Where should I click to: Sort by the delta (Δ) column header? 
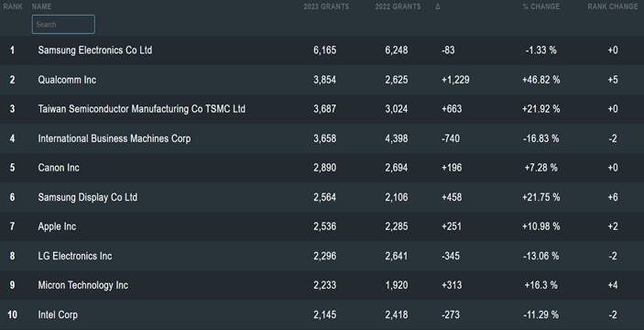pyautogui.click(x=437, y=7)
